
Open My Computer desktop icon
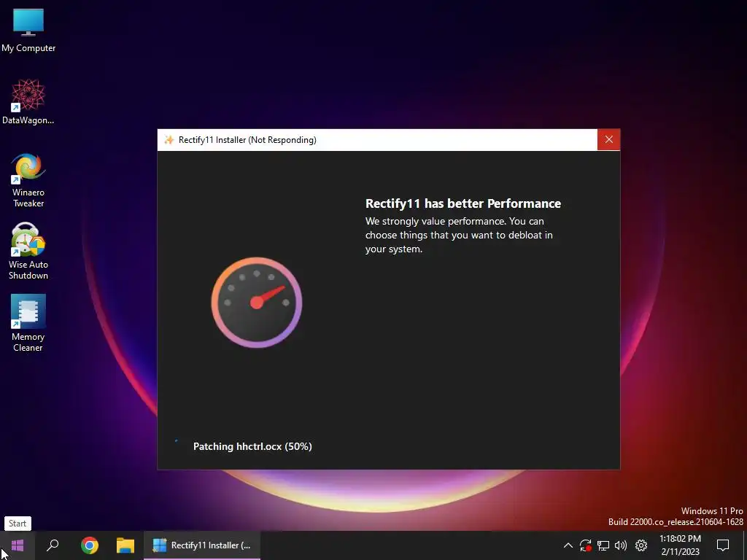tap(28, 31)
